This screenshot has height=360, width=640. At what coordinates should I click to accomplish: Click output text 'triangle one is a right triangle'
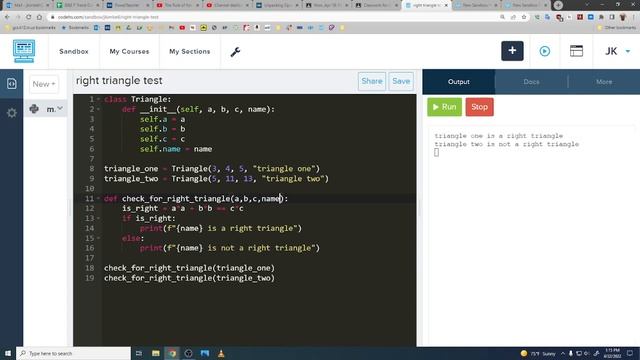click(498, 136)
